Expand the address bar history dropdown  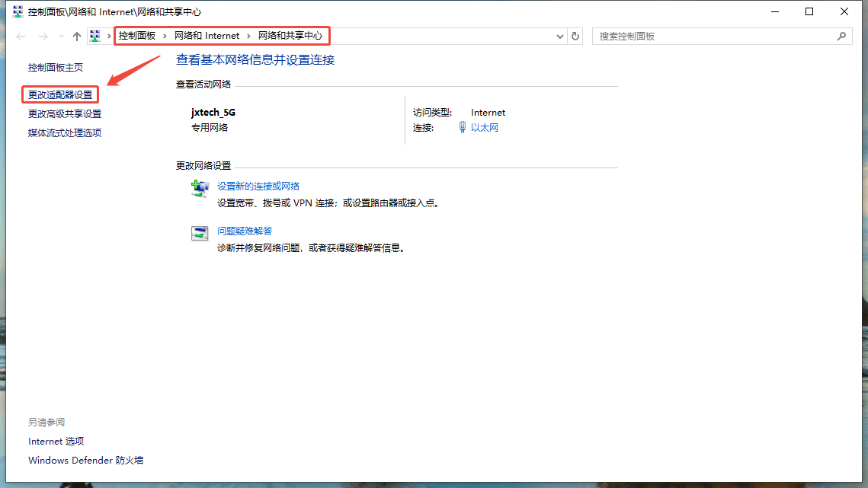point(560,36)
